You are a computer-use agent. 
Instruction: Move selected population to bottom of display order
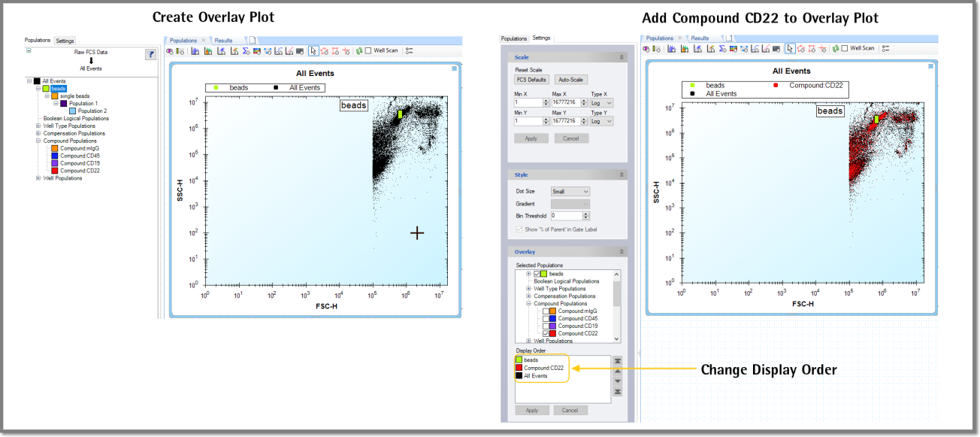(617, 391)
